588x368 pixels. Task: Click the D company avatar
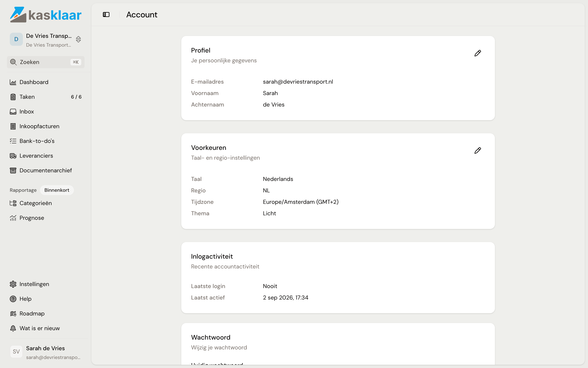[16, 39]
